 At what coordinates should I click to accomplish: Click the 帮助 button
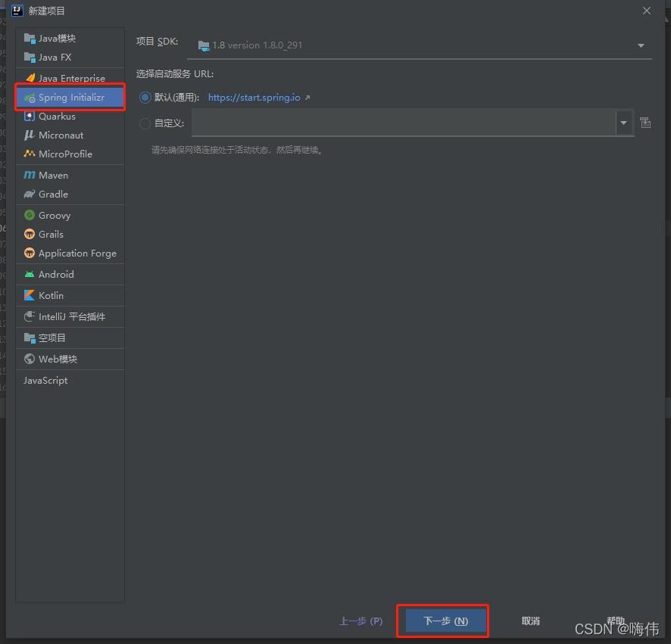[616, 621]
